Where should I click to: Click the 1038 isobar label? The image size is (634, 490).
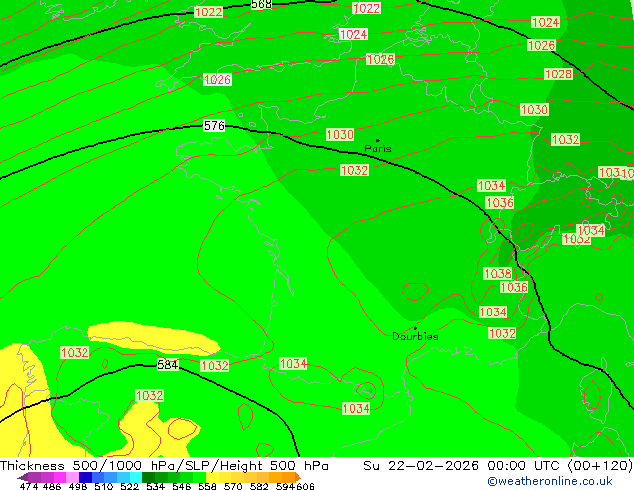pyautogui.click(x=498, y=274)
